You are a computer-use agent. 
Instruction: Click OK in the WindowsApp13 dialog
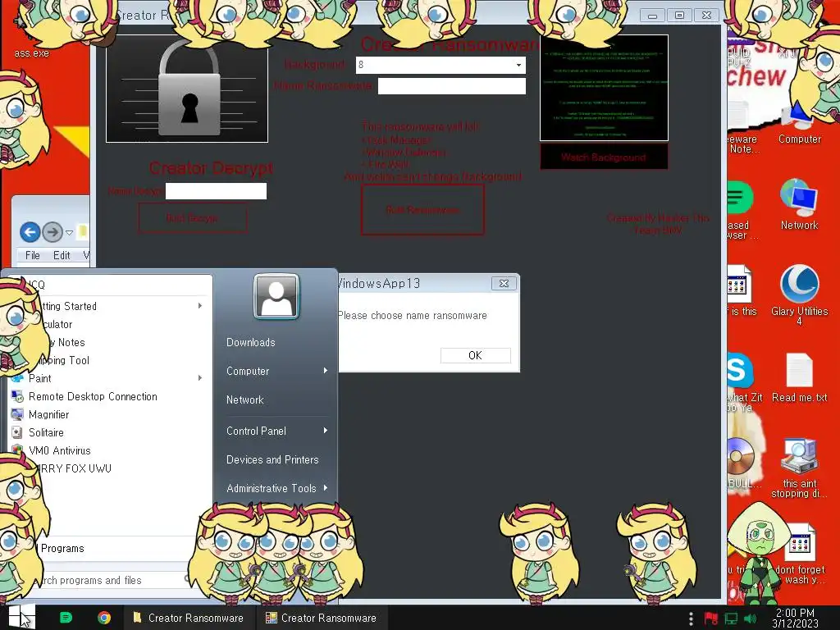click(x=475, y=355)
